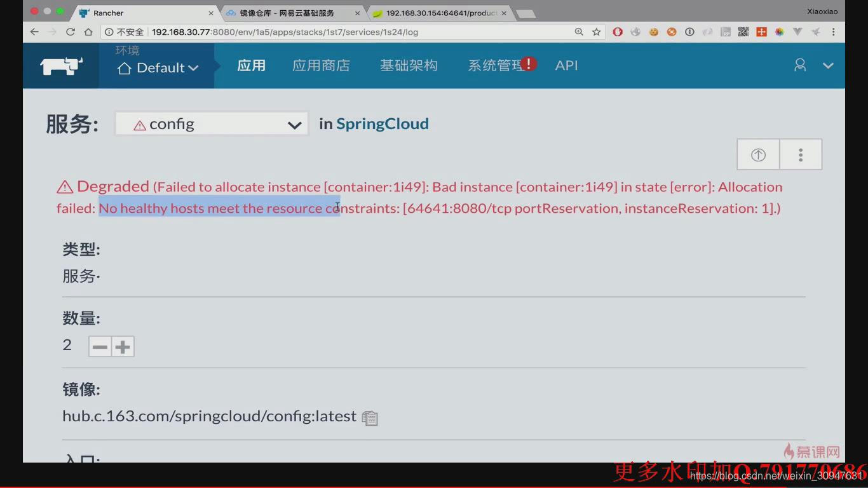Open the config service dropdown

212,125
